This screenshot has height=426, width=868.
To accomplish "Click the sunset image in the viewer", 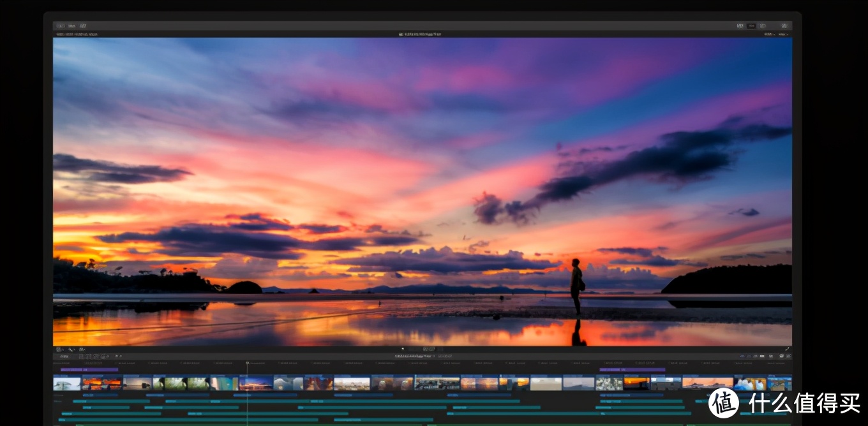I will [422, 191].
